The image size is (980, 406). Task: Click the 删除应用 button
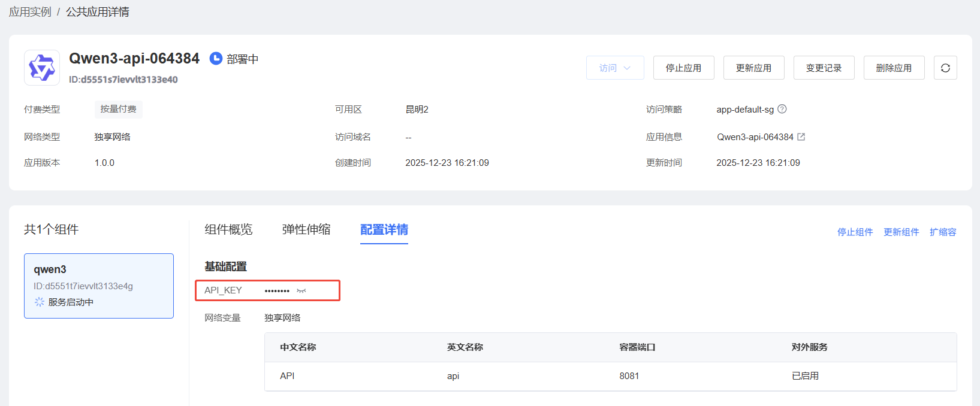coord(894,68)
